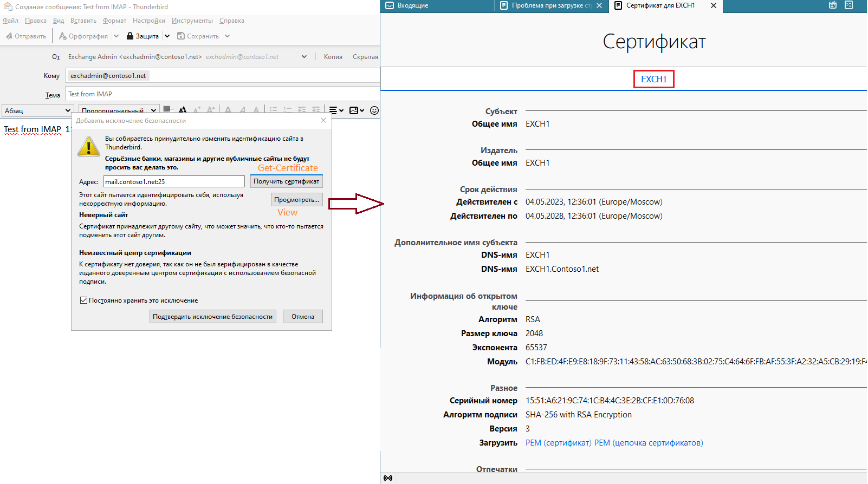The height and width of the screenshot is (484, 868).
Task: Open the tasks icon in tab bar
Action: tap(849, 5)
